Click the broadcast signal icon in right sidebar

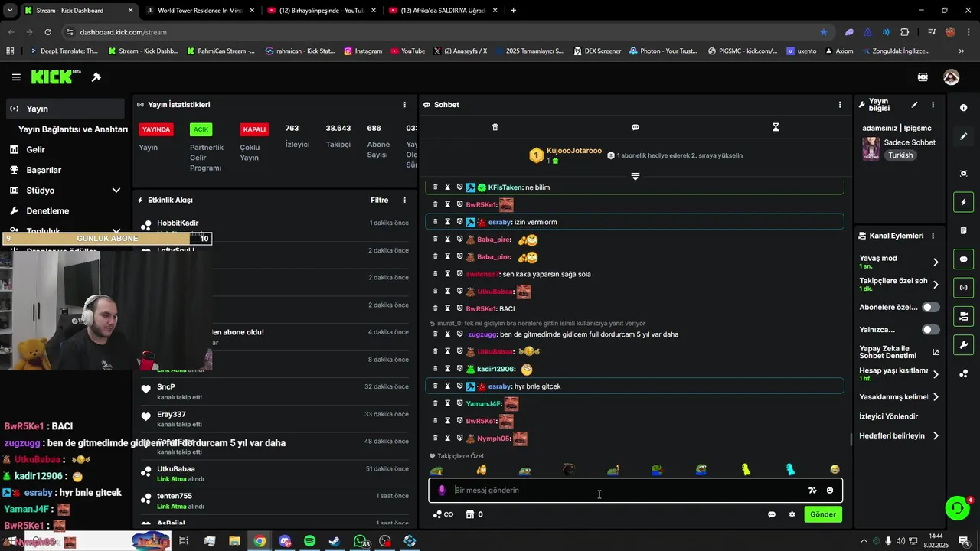tap(963, 288)
